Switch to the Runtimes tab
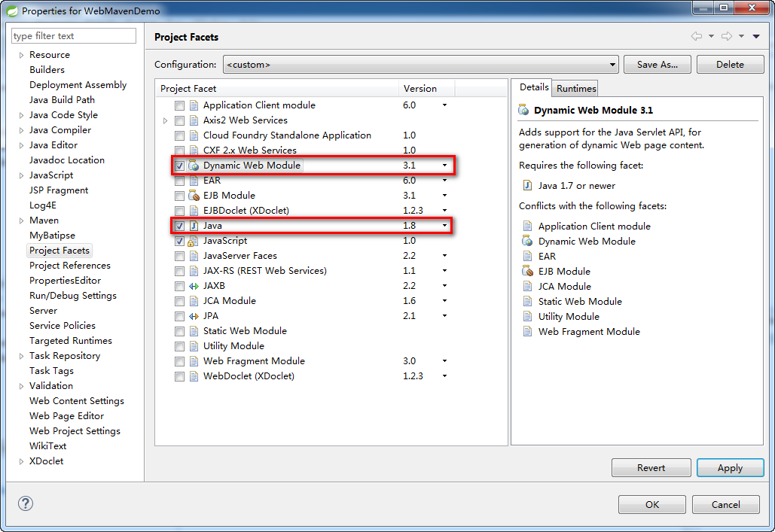Viewport: 775px width, 532px height. [x=576, y=89]
